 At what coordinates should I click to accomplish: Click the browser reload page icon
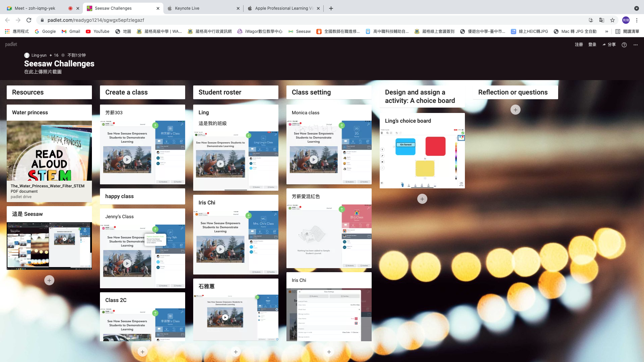click(x=29, y=20)
